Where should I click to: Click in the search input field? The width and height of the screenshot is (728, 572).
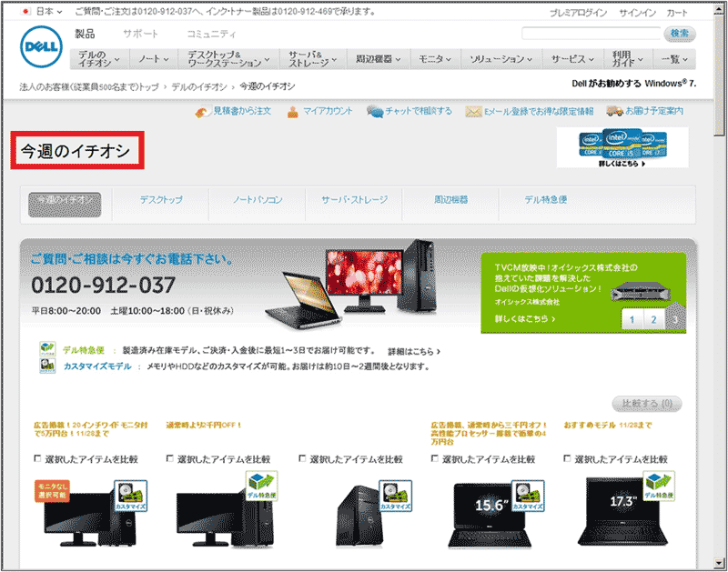(591, 34)
